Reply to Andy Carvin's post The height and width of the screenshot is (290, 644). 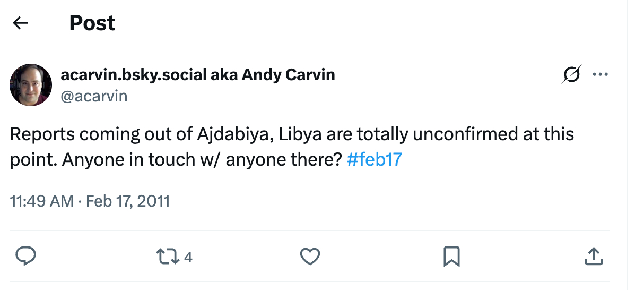point(25,257)
